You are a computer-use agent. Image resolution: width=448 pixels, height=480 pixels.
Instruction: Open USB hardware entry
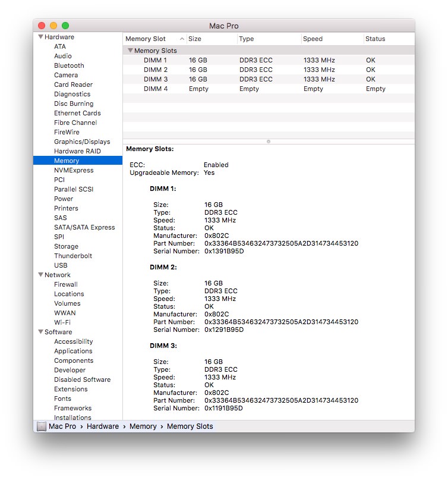click(x=61, y=265)
